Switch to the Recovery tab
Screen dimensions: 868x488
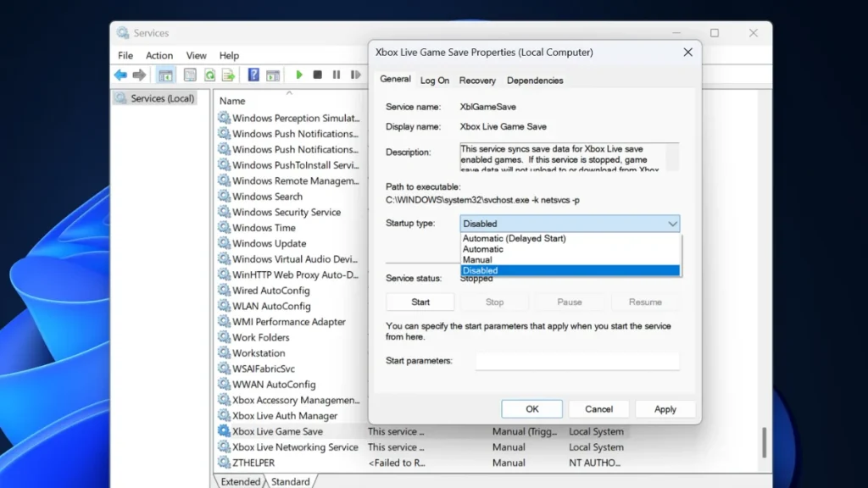(477, 80)
